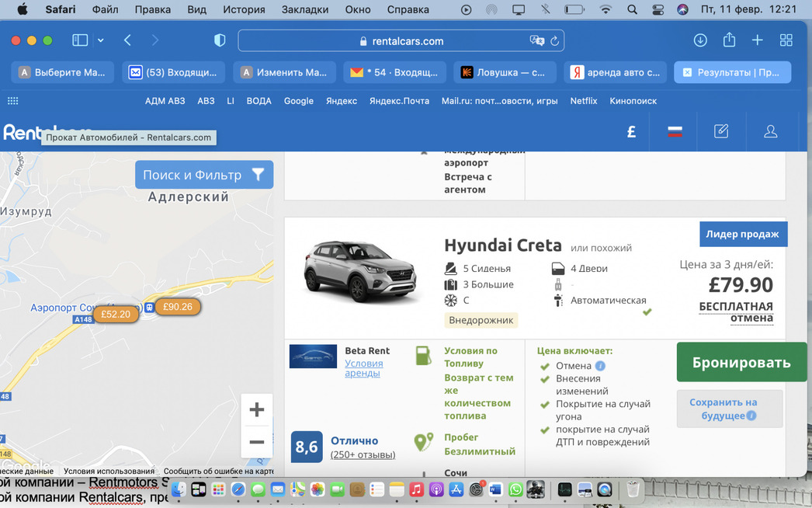Image resolution: width=812 pixels, height=508 pixels.
Task: Open the Условия аренды link
Action: (363, 368)
